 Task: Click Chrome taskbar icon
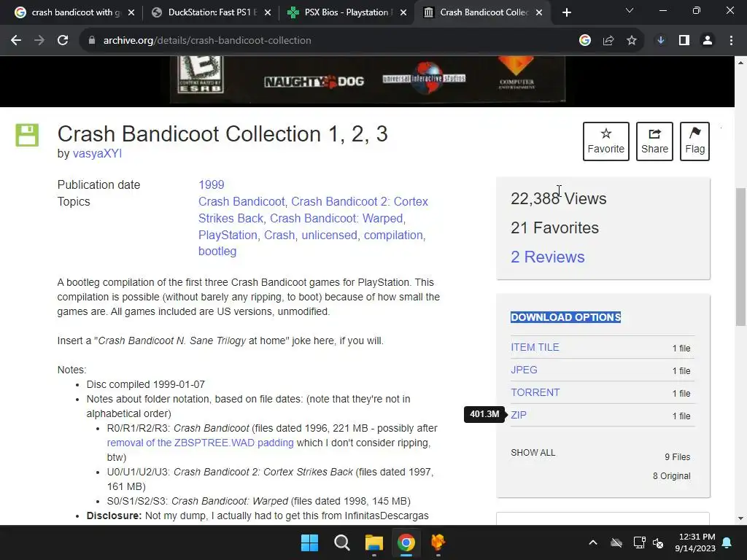pyautogui.click(x=406, y=542)
